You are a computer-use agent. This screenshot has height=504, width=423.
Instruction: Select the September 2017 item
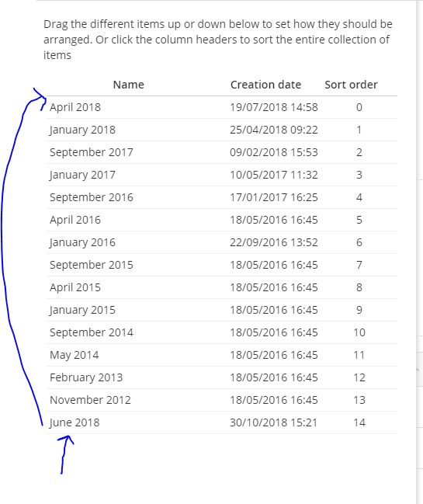coord(222,152)
